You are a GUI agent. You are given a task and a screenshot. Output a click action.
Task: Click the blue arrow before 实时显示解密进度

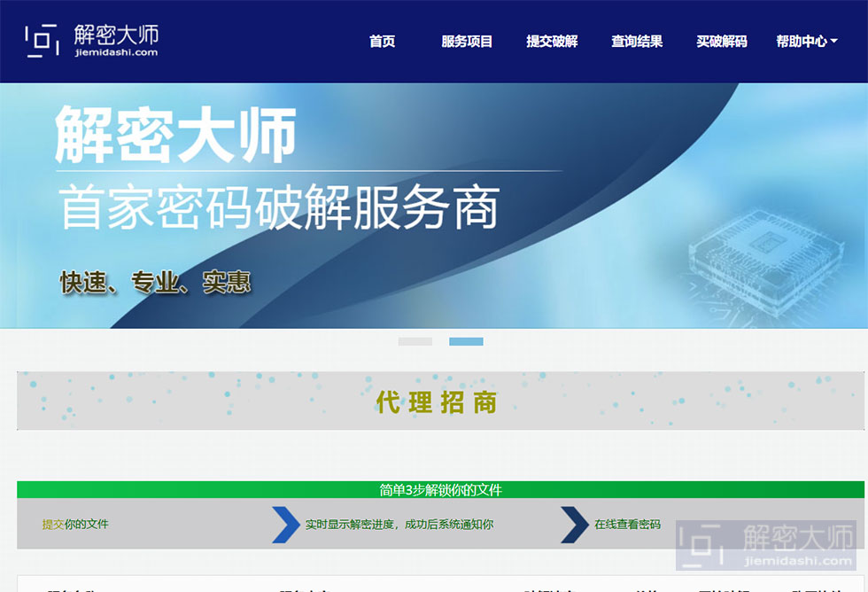tap(285, 525)
